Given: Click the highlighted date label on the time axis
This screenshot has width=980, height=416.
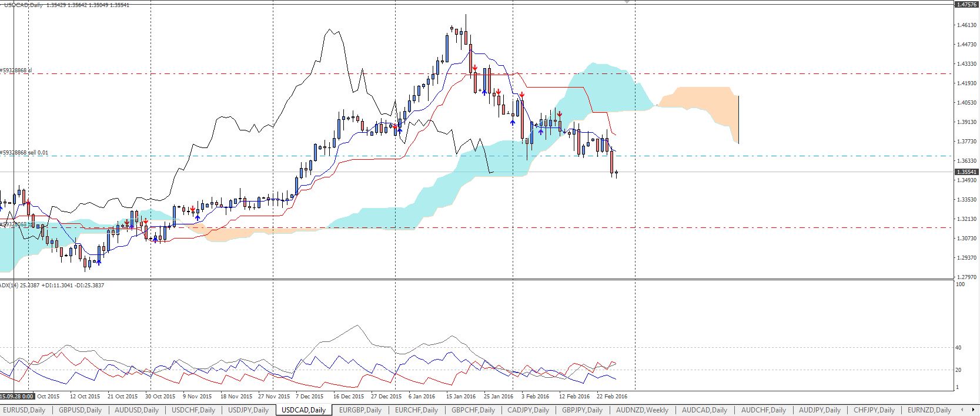Looking at the screenshot, I should pyautogui.click(x=17, y=396).
